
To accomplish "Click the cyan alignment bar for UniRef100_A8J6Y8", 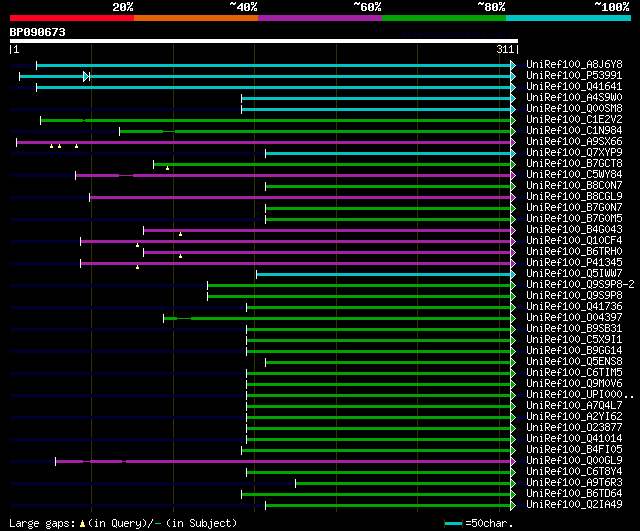I will click(x=273, y=65).
